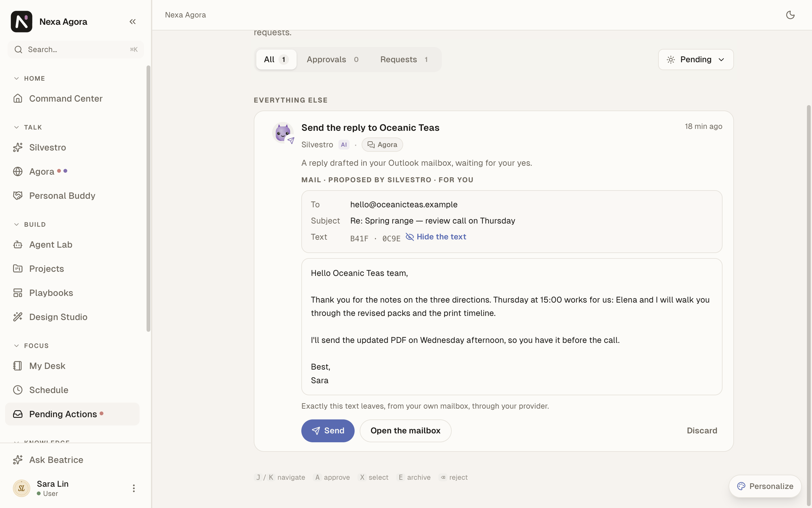This screenshot has width=812, height=508.
Task: Open Agora globe icon in sidebar
Action: [x=18, y=171]
